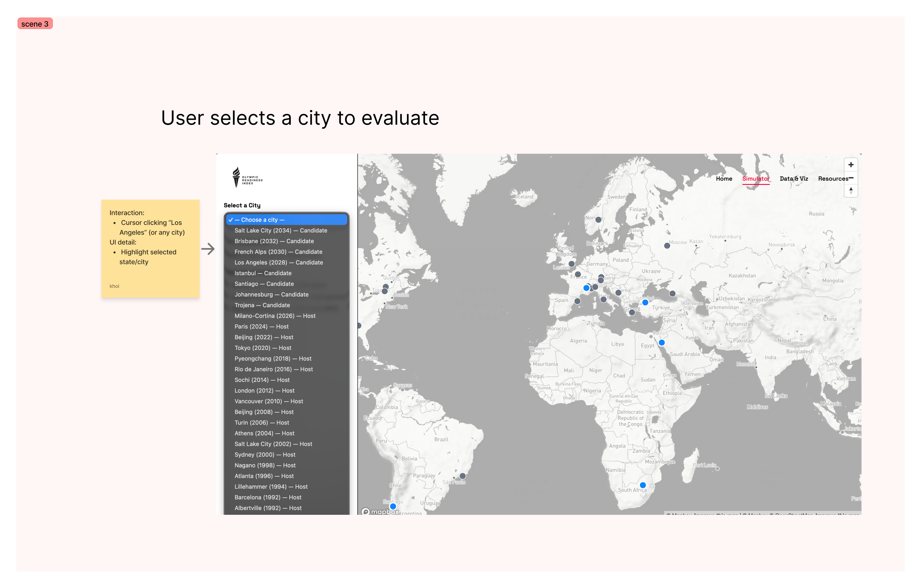Image resolution: width=921 pixels, height=588 pixels.
Task: Click the blue marker east of Cairo
Action: click(662, 342)
